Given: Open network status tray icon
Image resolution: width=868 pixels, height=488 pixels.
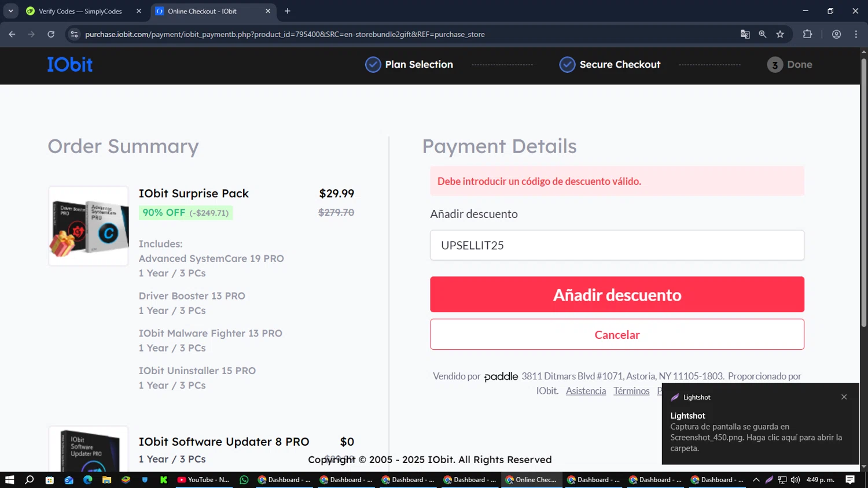Looking at the screenshot, I should click(782, 480).
